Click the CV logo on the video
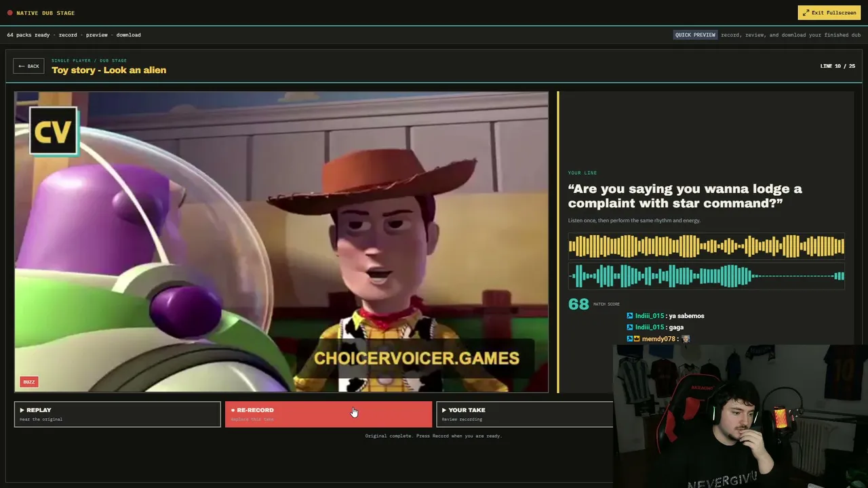Screen dimensions: 868x488 tap(54, 131)
